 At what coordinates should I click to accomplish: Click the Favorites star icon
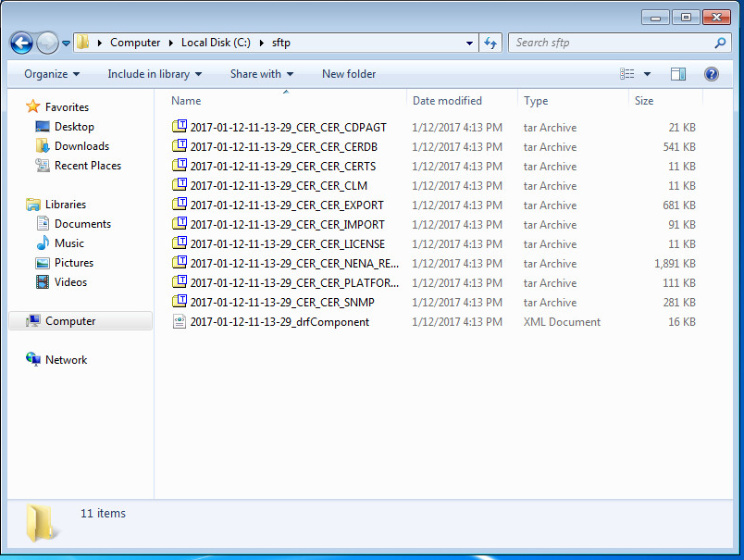[32, 106]
